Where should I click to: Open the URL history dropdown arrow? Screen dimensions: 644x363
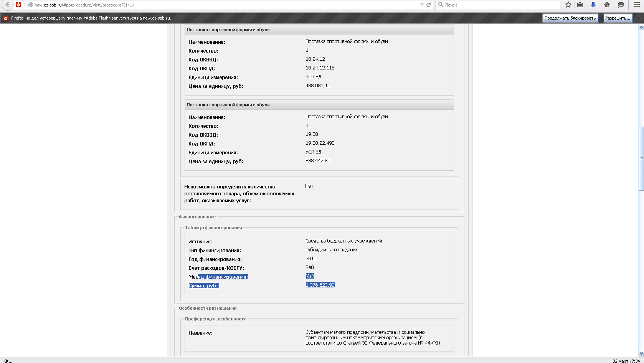click(x=422, y=5)
